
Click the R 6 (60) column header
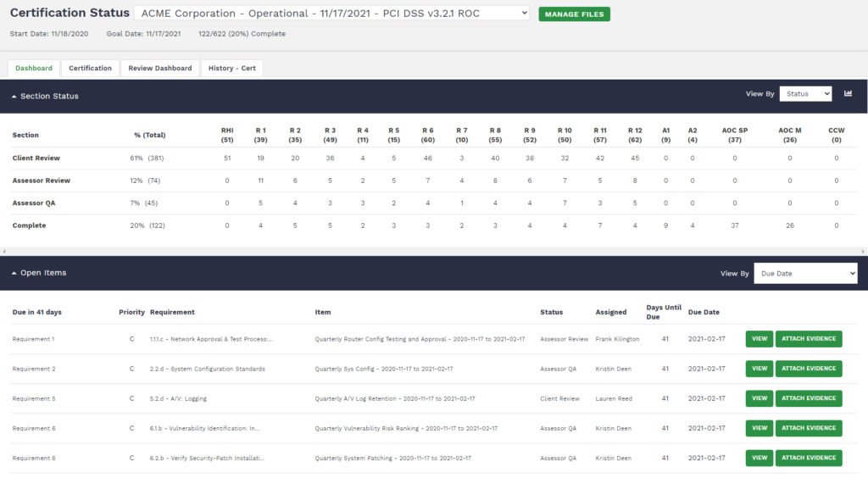coord(428,135)
